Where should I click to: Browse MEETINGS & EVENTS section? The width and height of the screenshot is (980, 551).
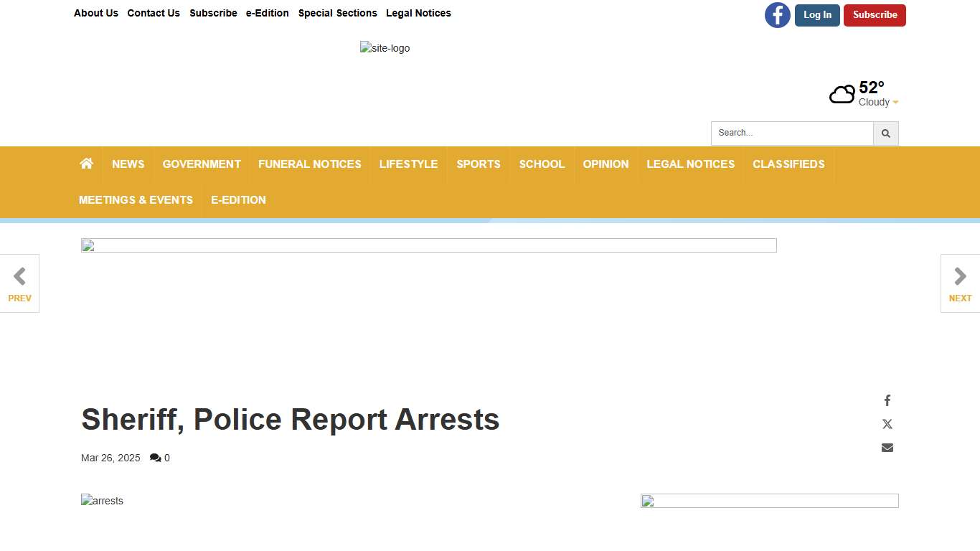point(136,199)
